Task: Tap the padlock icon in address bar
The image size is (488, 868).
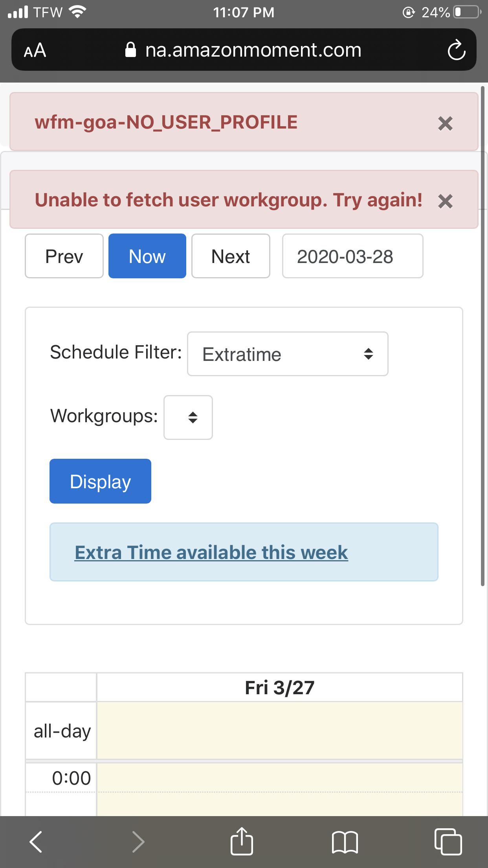Action: [131, 50]
